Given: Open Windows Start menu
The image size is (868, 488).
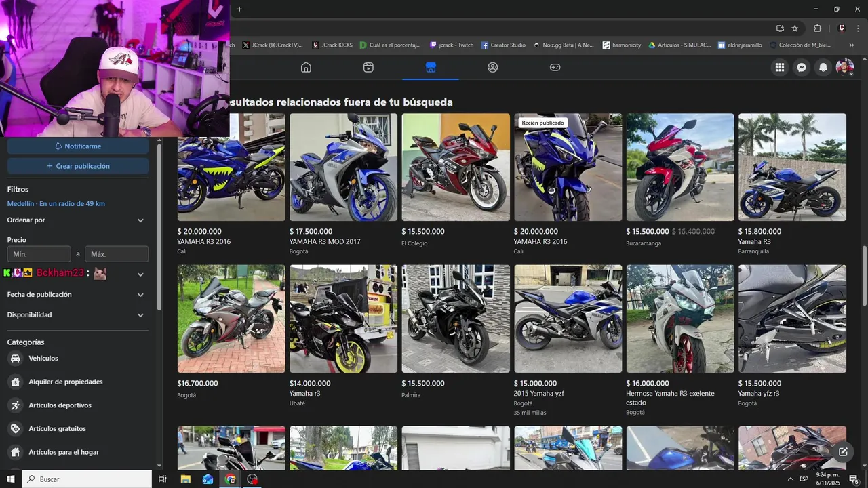Looking at the screenshot, I should pyautogui.click(x=10, y=479).
